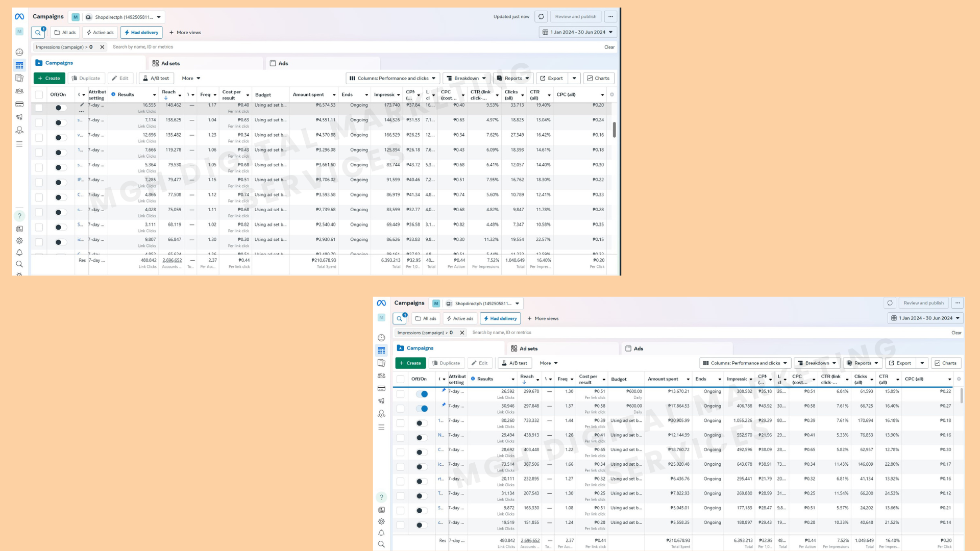Open Billing card icon in upper window sidebar
Viewport: 980px width, 551px height.
pyautogui.click(x=19, y=104)
